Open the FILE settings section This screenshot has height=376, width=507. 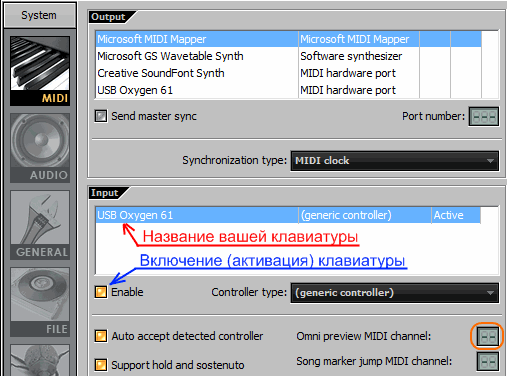[40, 302]
